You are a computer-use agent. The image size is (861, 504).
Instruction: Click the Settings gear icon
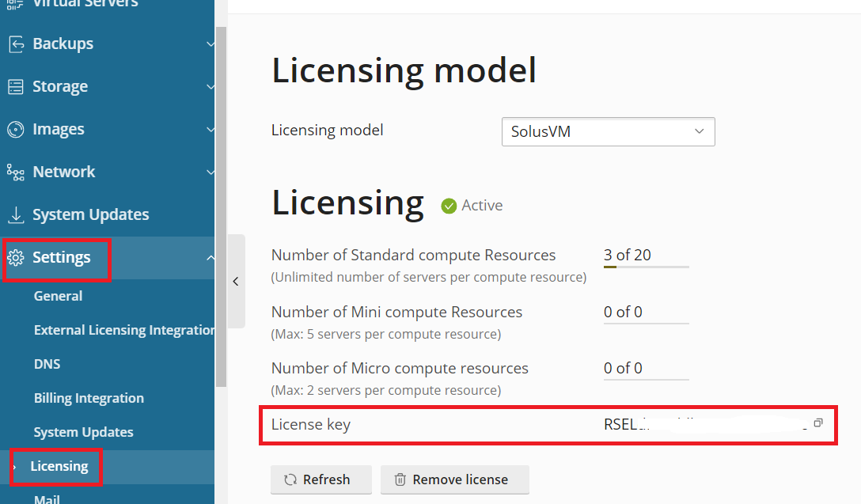pos(16,257)
